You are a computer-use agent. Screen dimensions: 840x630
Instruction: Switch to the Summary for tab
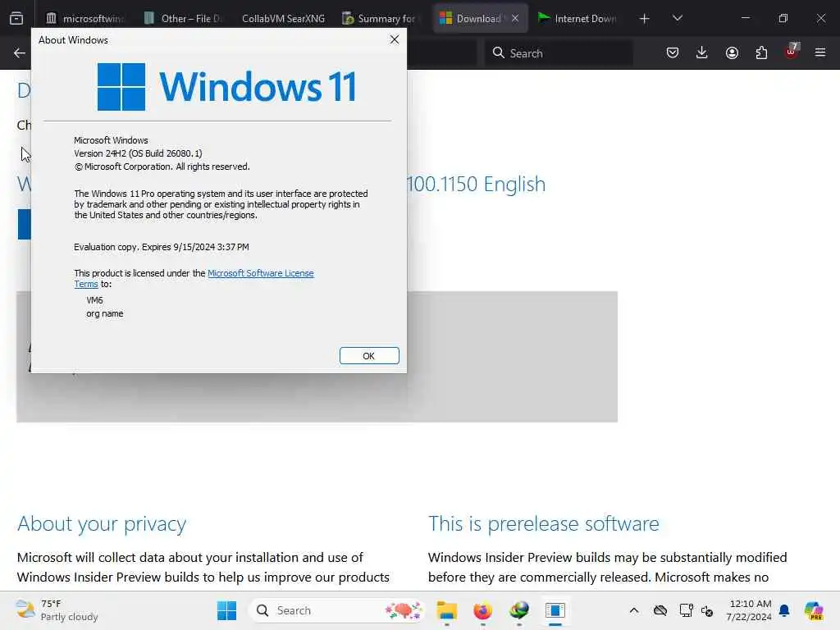coord(379,18)
